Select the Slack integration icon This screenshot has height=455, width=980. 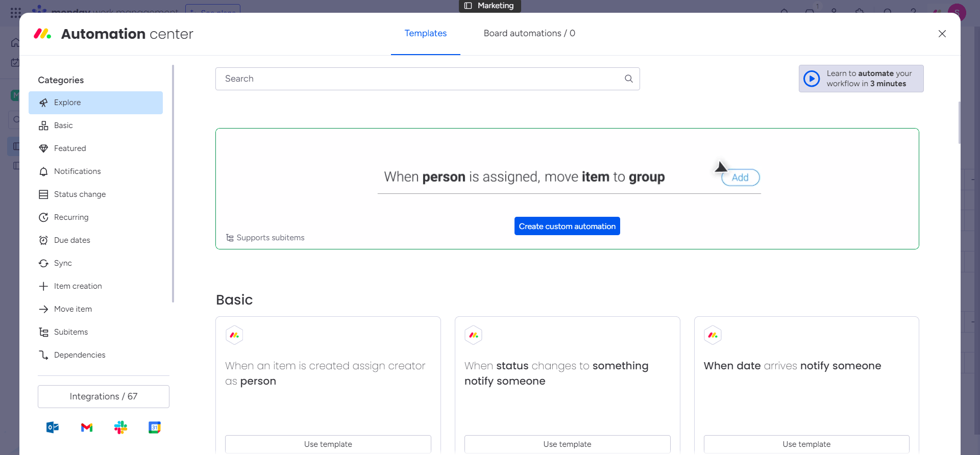click(x=120, y=427)
